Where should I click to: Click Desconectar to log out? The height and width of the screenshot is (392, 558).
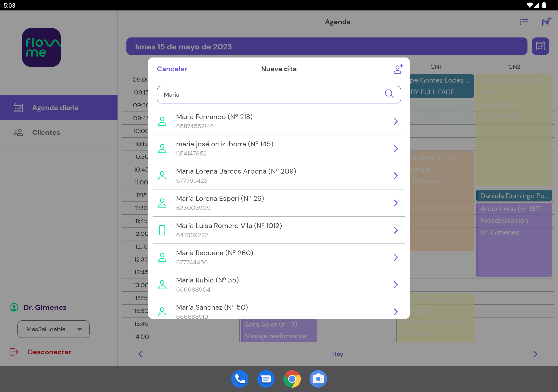pyautogui.click(x=49, y=352)
